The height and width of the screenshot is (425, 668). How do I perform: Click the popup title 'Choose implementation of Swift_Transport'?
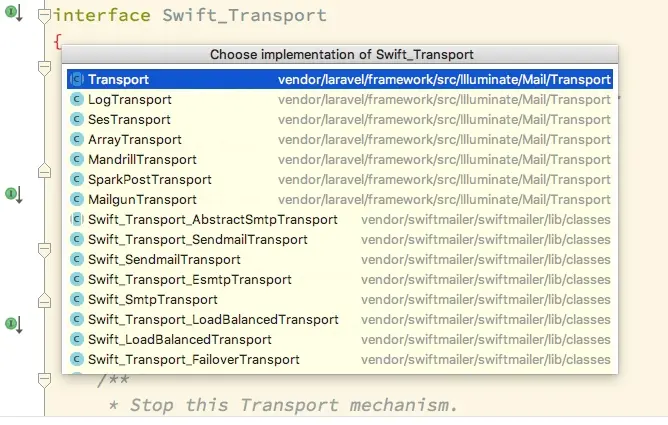click(342, 55)
